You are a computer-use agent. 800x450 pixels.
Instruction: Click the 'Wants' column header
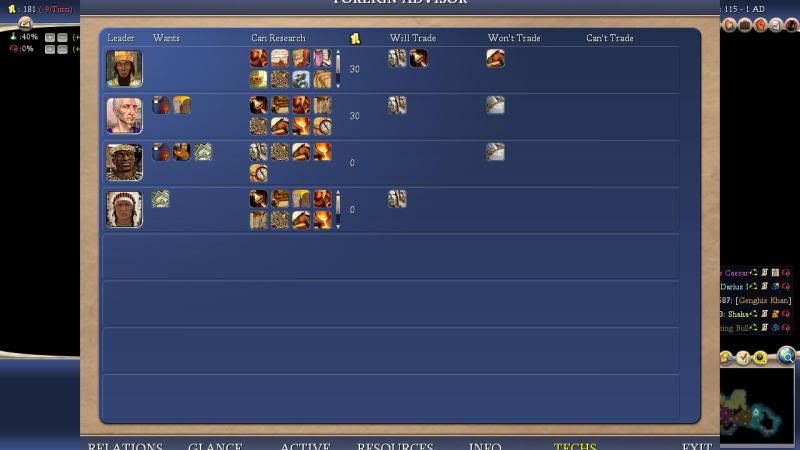pyautogui.click(x=166, y=38)
